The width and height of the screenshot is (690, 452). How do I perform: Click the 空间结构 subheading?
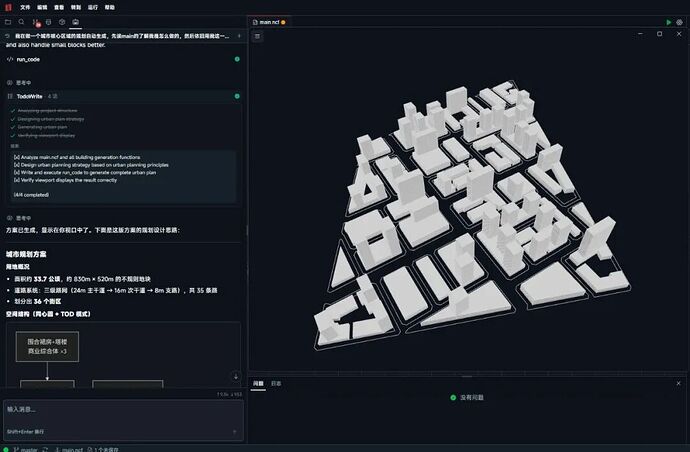tap(48, 314)
